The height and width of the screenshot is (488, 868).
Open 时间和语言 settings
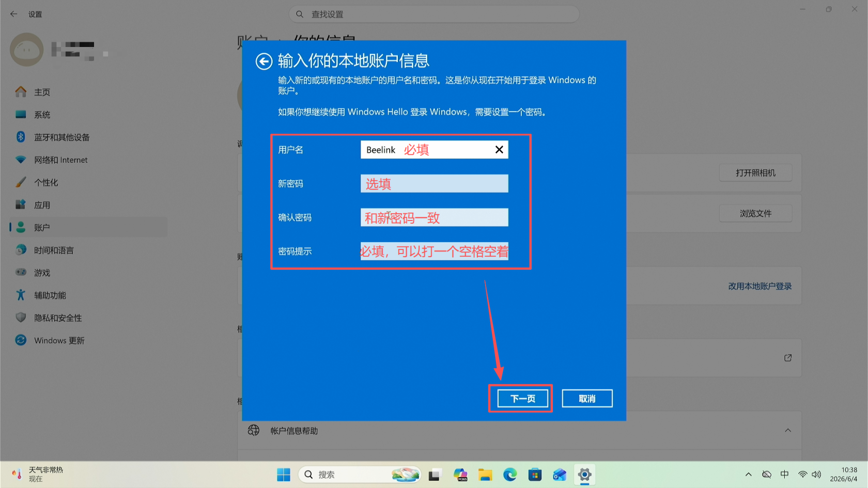coord(88,250)
